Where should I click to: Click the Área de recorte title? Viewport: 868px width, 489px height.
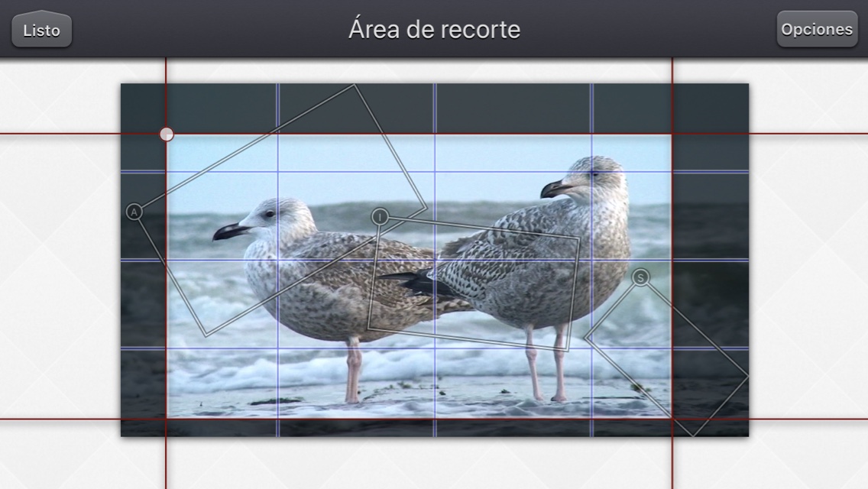(434, 29)
